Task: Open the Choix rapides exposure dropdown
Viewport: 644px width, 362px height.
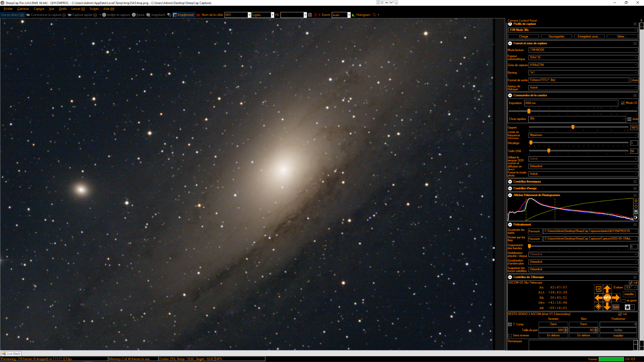Action: tap(577, 119)
